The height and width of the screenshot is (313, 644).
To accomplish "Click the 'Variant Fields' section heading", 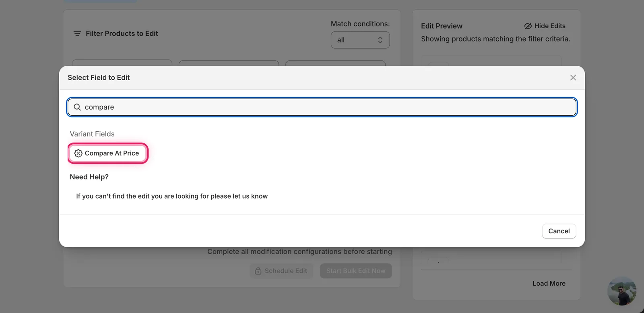I will pyautogui.click(x=92, y=134).
